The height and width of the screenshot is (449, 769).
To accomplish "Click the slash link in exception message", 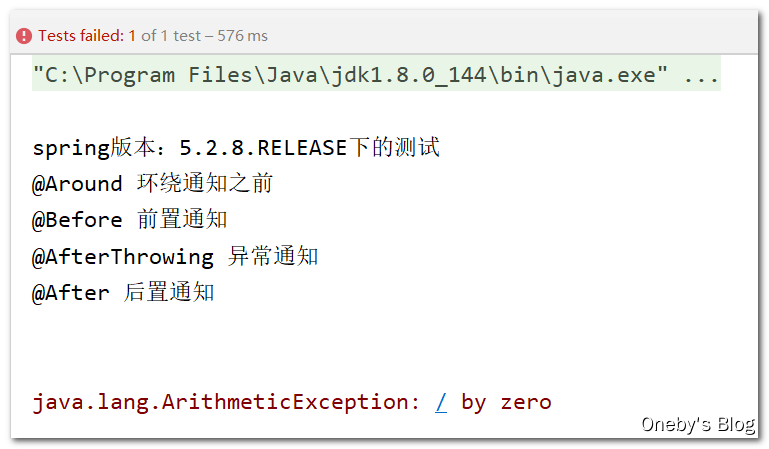I will click(441, 402).
